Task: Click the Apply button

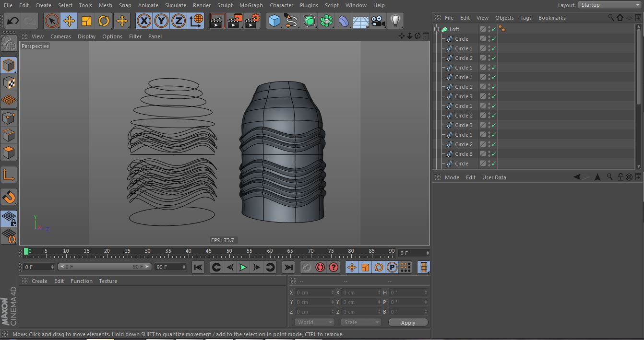Action: tap(408, 322)
